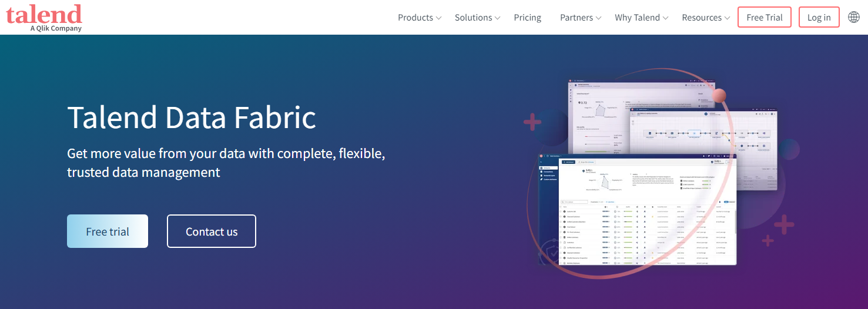Open the Pricing page from the navigation

pyautogui.click(x=527, y=18)
